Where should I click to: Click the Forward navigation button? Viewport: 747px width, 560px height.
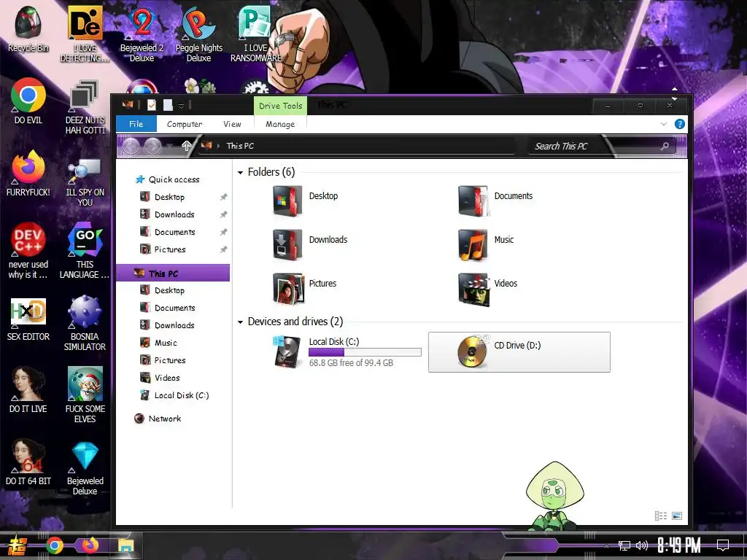click(x=153, y=146)
